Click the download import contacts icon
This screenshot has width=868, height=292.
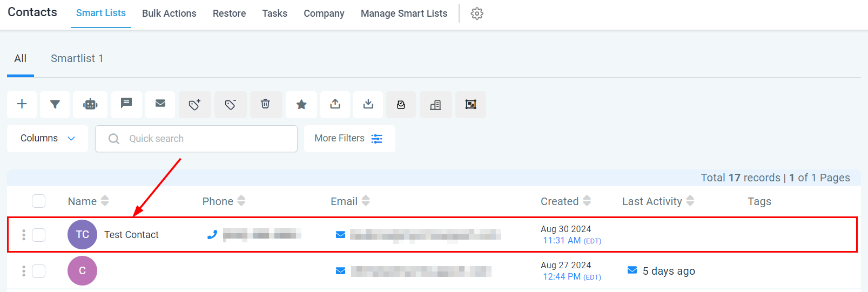368,104
